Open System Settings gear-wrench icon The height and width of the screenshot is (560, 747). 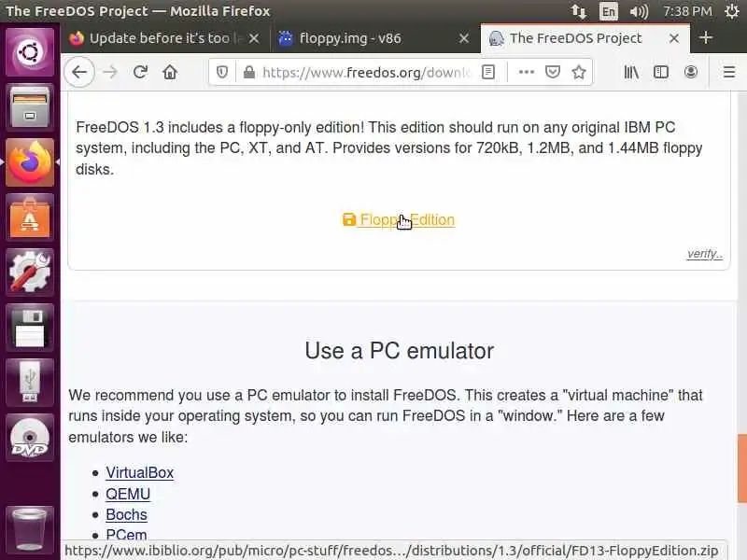[30, 273]
